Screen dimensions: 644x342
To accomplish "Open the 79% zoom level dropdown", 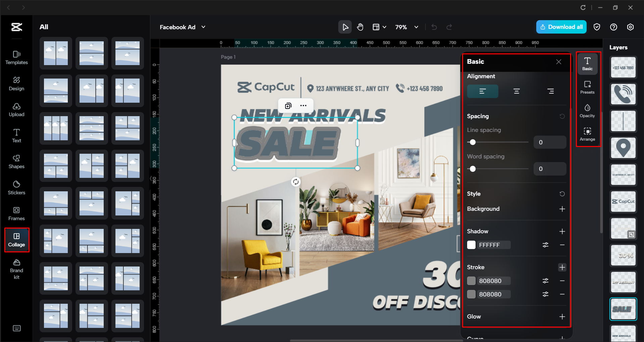I will click(x=406, y=27).
